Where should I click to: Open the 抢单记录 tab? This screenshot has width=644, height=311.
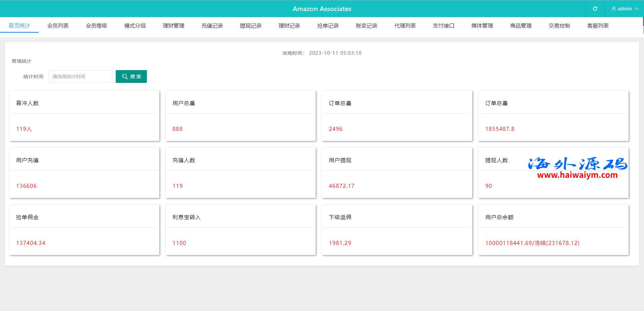[328, 26]
